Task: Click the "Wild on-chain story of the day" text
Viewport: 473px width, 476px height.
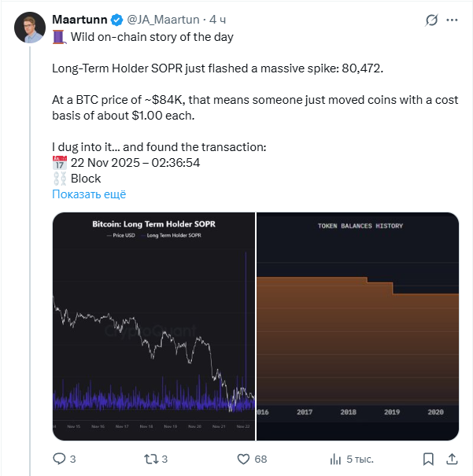Action: (x=151, y=36)
